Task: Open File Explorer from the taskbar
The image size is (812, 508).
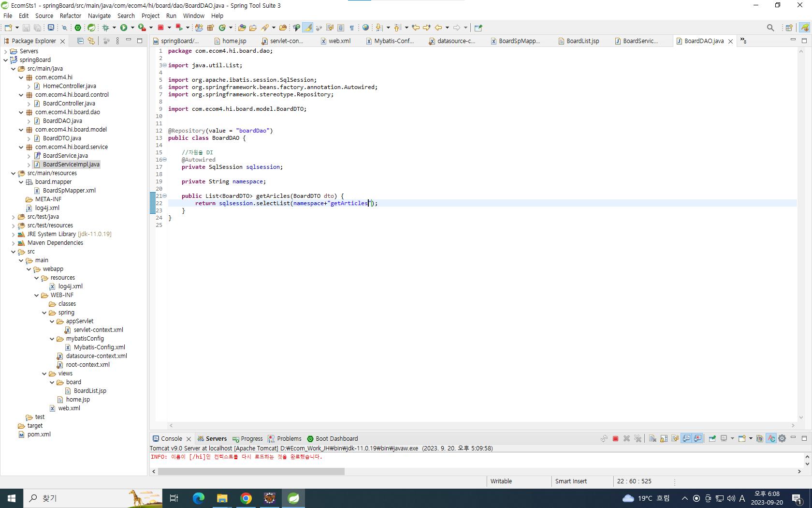Action: coord(222,498)
